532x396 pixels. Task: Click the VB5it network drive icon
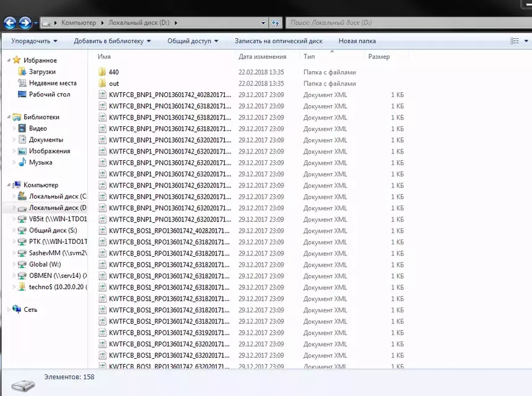[x=22, y=219]
